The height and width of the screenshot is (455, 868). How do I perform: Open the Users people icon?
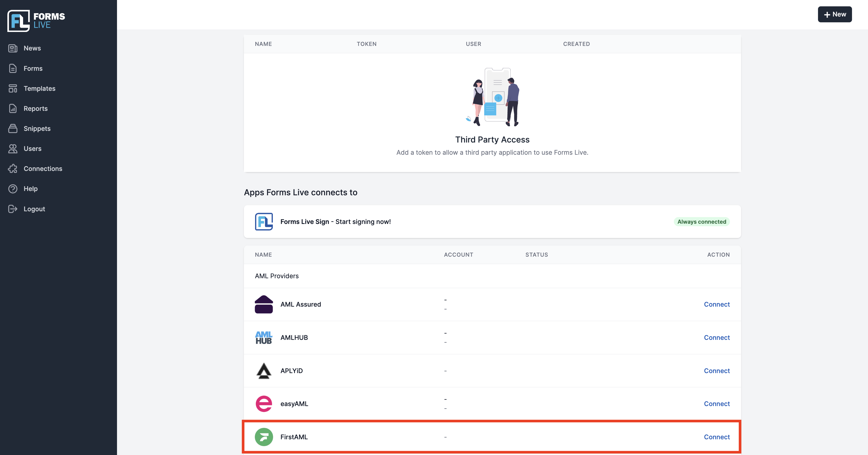pyautogui.click(x=13, y=149)
